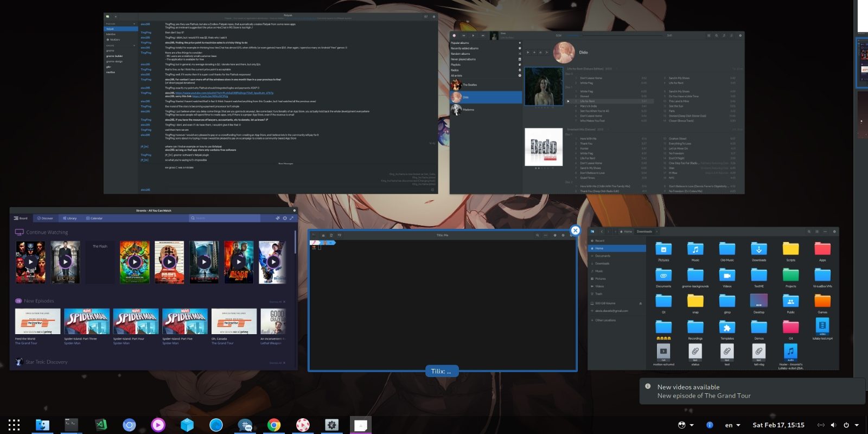This screenshot has width=868, height=434.
Task: Open the Scripts yellow folder
Action: pos(790,250)
